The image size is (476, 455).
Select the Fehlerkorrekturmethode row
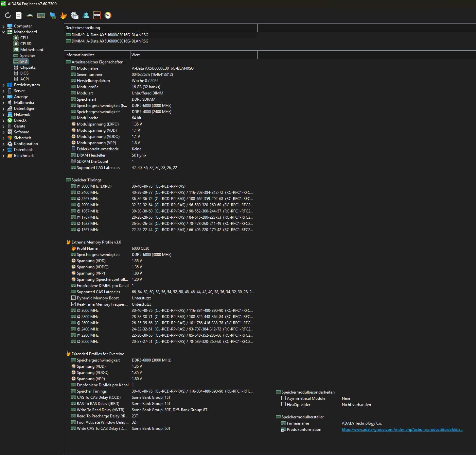160,149
